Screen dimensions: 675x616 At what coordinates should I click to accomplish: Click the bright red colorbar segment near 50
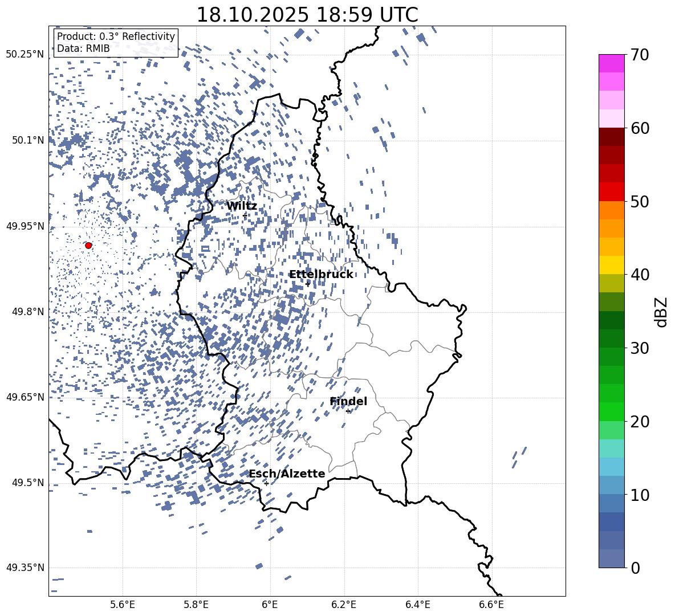(612, 192)
